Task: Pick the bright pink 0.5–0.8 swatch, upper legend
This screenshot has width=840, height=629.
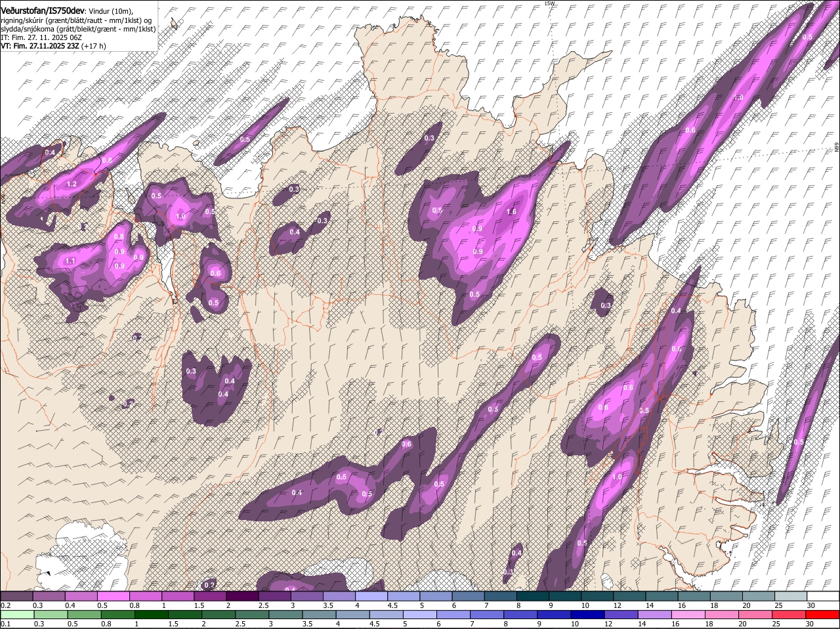Action: click(114, 596)
